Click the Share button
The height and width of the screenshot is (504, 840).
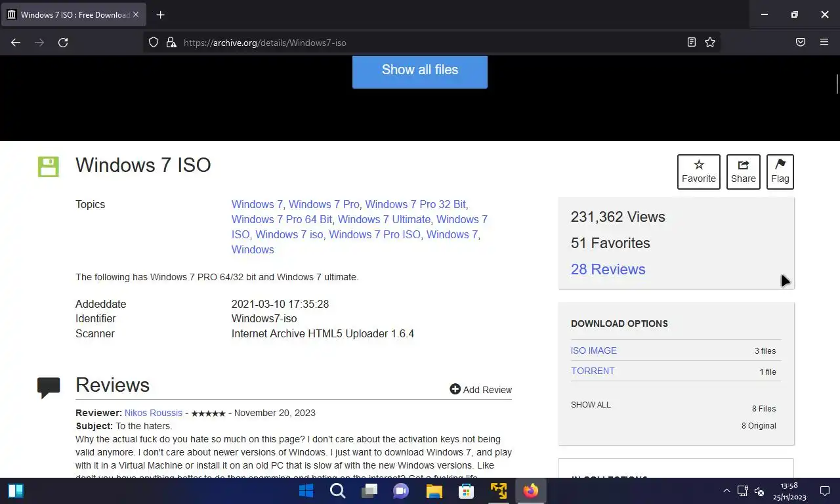pos(744,172)
